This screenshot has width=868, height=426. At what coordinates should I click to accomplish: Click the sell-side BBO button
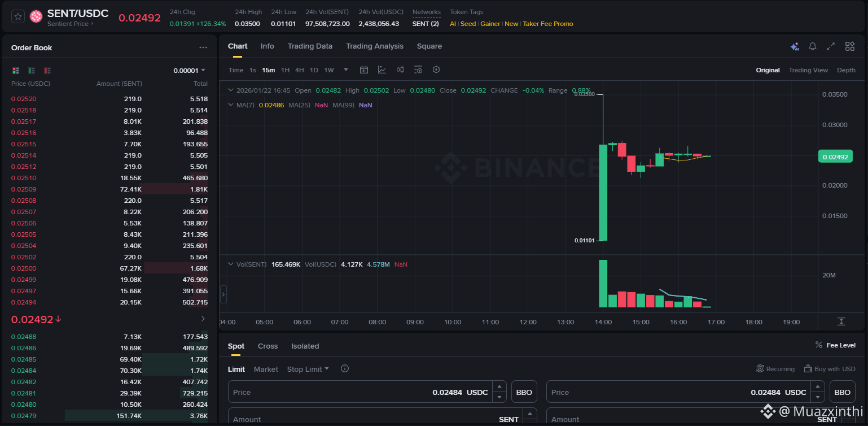(x=843, y=392)
